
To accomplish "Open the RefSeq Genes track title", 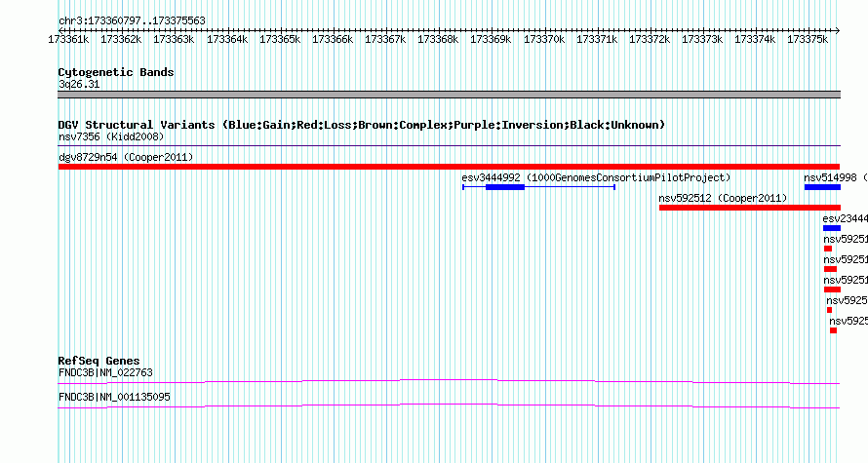I will click(x=99, y=361).
